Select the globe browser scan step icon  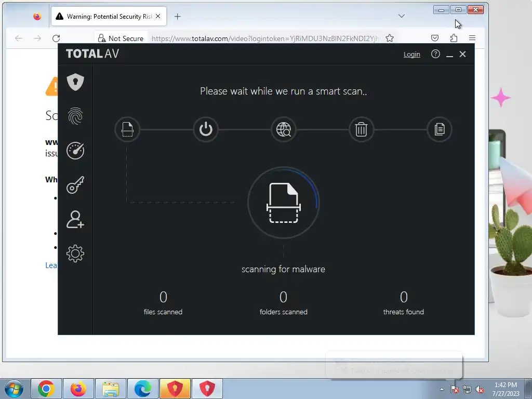pyautogui.click(x=284, y=129)
